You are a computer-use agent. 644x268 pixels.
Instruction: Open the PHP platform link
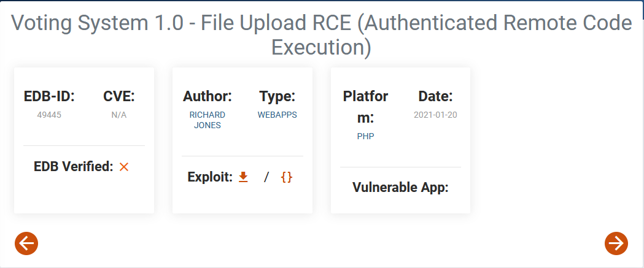[365, 137]
